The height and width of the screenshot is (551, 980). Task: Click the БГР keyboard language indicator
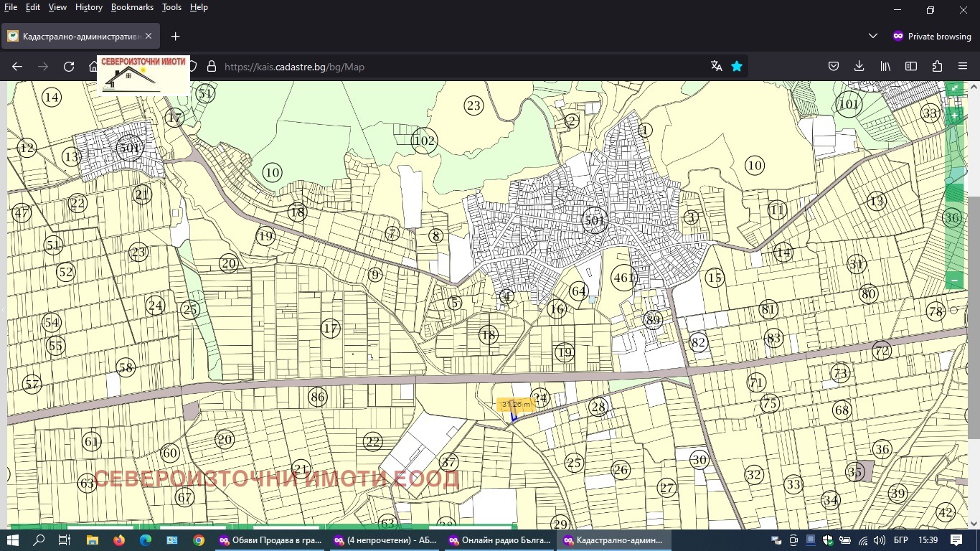tap(902, 540)
